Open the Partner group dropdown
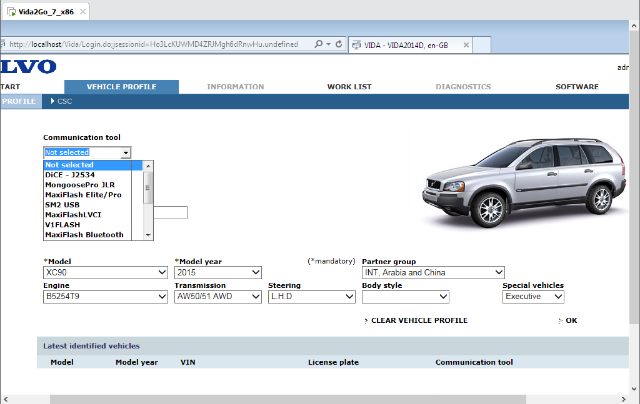 coord(433,273)
